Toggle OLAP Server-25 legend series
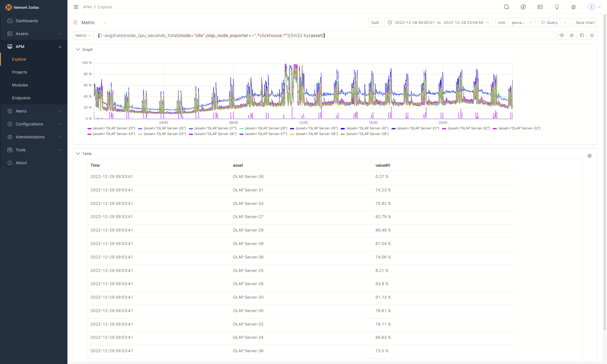This screenshot has height=364, width=607. 112,128
